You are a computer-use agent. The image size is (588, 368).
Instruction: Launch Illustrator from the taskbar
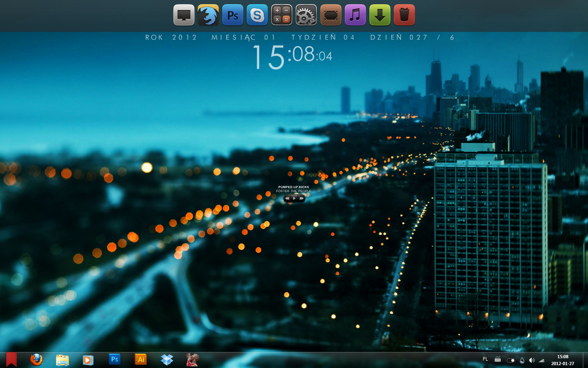141,359
